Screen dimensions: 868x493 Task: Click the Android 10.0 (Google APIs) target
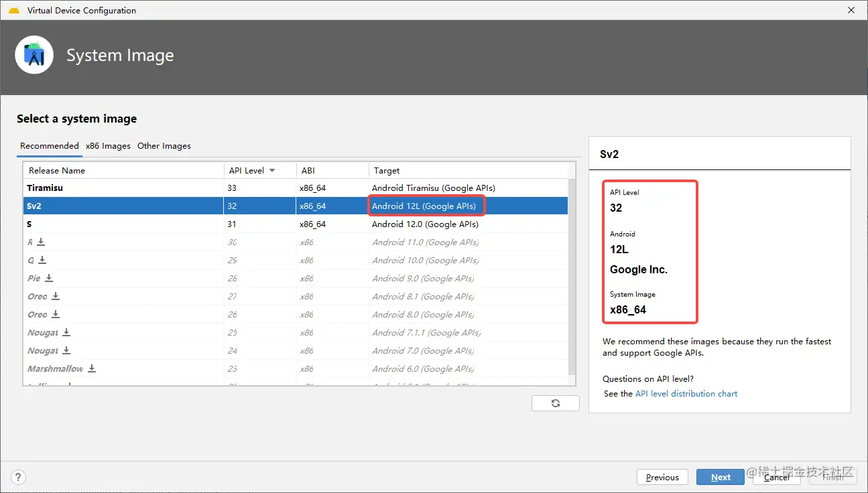(x=426, y=260)
